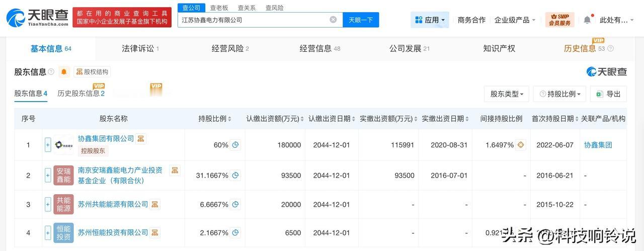Open 苏州恒能投资有限公司 link
644x251 pixels.
click(113, 232)
